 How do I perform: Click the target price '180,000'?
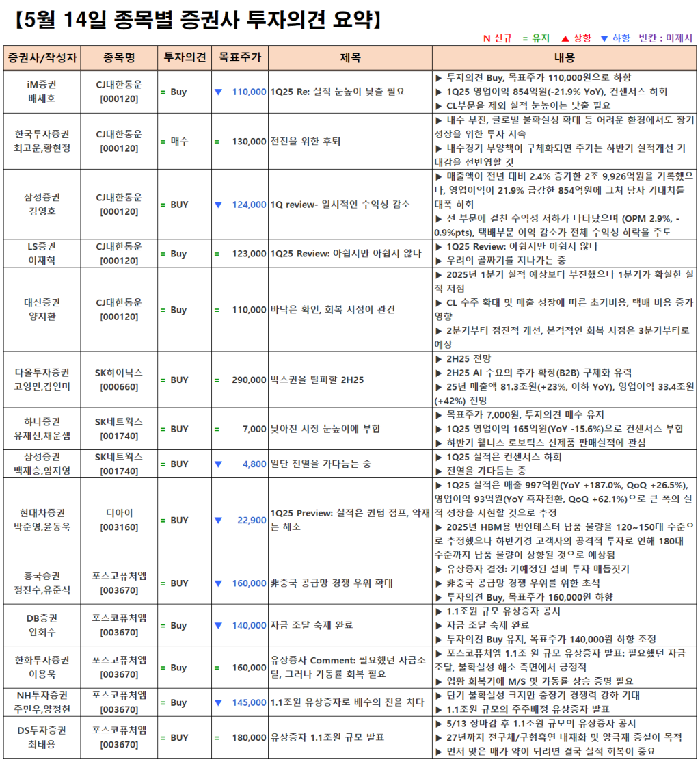point(249,738)
